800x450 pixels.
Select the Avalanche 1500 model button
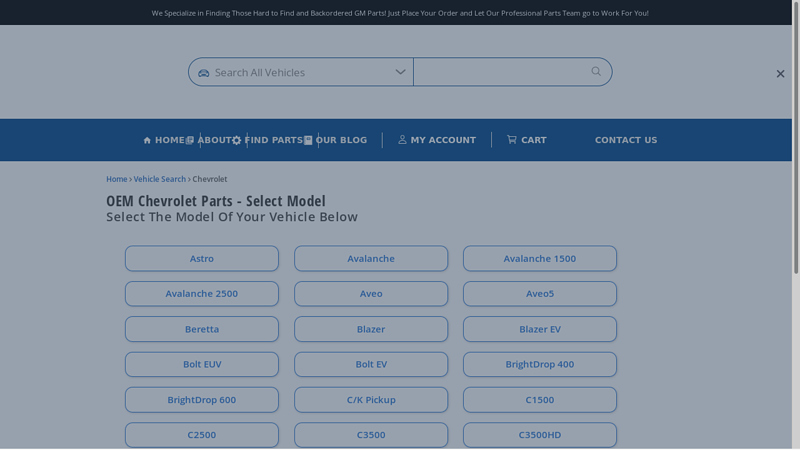(x=539, y=259)
